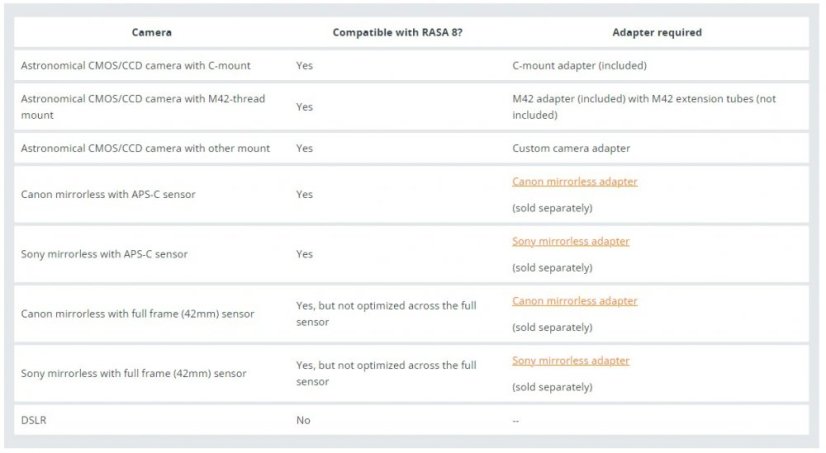Click 'Canon mirrorless with APS-C sensor' cell
This screenshot has height=453, width=826.
[x=108, y=194]
